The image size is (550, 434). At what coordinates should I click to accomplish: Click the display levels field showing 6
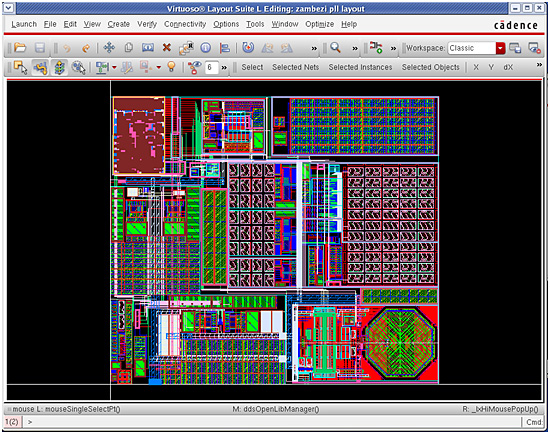point(212,67)
